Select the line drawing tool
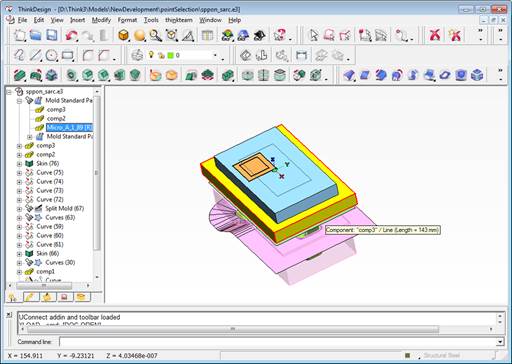 35,55
